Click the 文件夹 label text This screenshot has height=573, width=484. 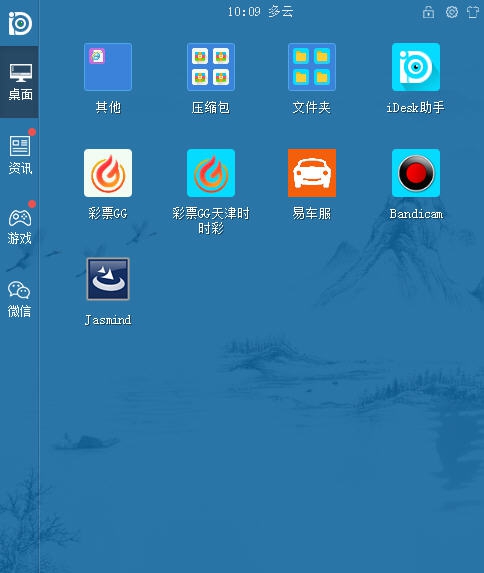coord(312,107)
